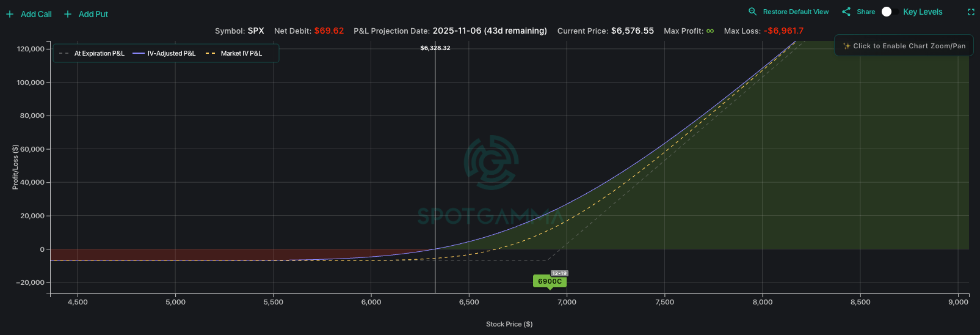Click the plus icon beside Add Put
Image resolution: width=980 pixels, height=335 pixels.
[68, 14]
